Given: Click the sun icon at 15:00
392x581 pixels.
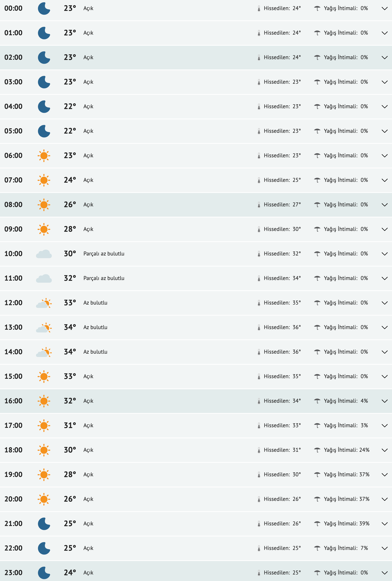Looking at the screenshot, I should coord(44,377).
